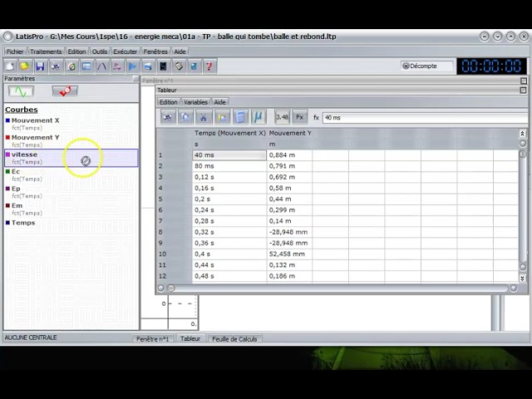Screen dimensions: 532x399
Task: Open the Fenêtres menu
Action: coord(155,52)
